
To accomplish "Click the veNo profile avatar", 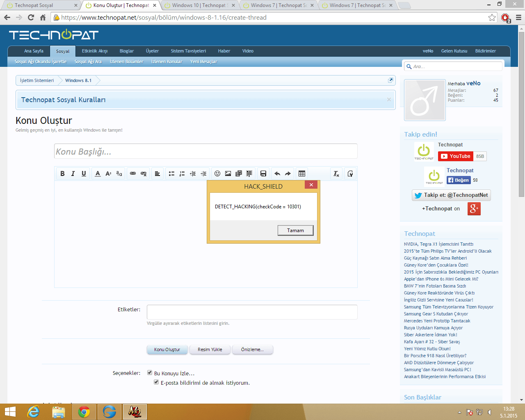I will [425, 100].
